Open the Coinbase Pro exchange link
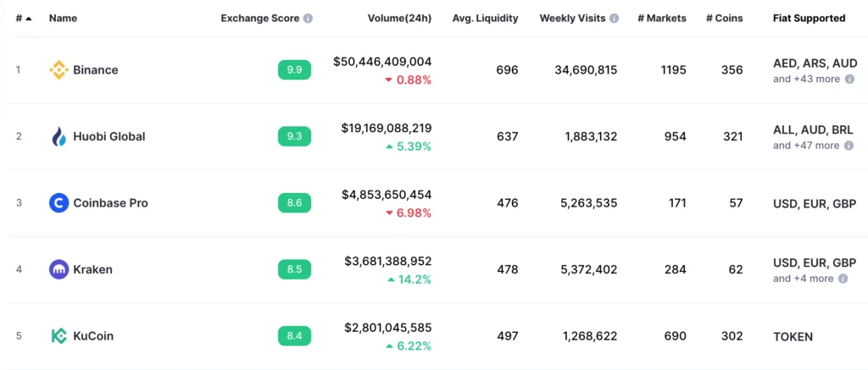 pyautogui.click(x=111, y=203)
